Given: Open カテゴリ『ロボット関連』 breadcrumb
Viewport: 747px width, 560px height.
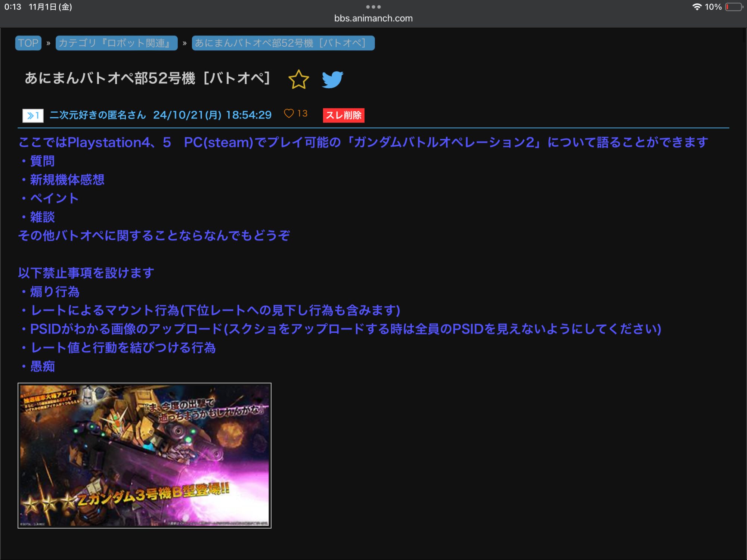Looking at the screenshot, I should click(117, 43).
